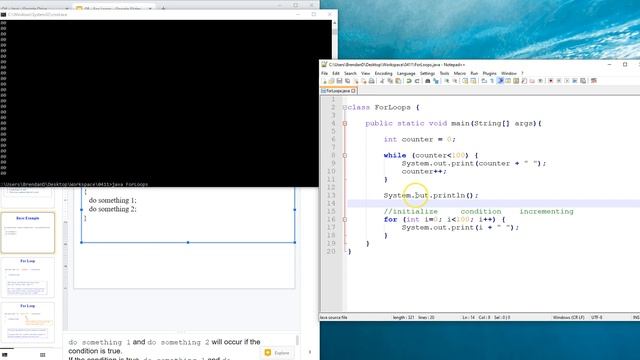Close the ForLoops.java tab with its x
Screen dimensions: 640x360
tap(353, 91)
